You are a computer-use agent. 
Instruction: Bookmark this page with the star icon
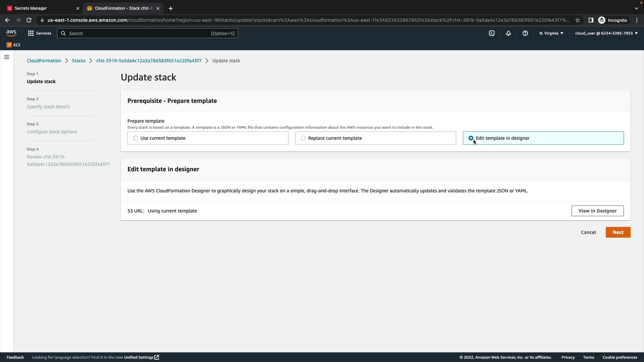pos(578,20)
